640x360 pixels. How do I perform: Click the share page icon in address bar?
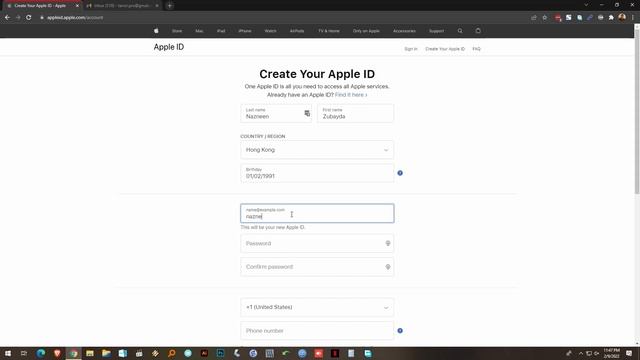[534, 18]
